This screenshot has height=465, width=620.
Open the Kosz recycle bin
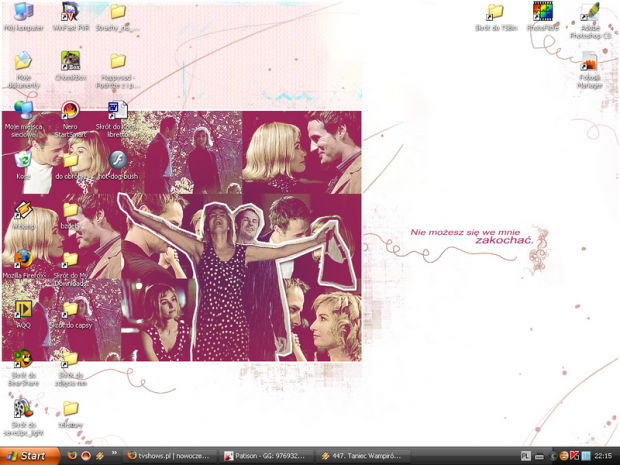(x=23, y=160)
